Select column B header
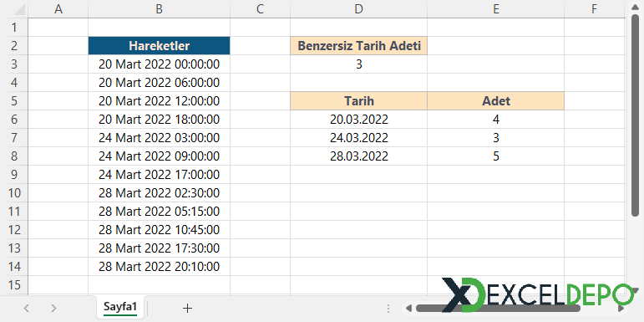644x322 pixels. click(159, 9)
